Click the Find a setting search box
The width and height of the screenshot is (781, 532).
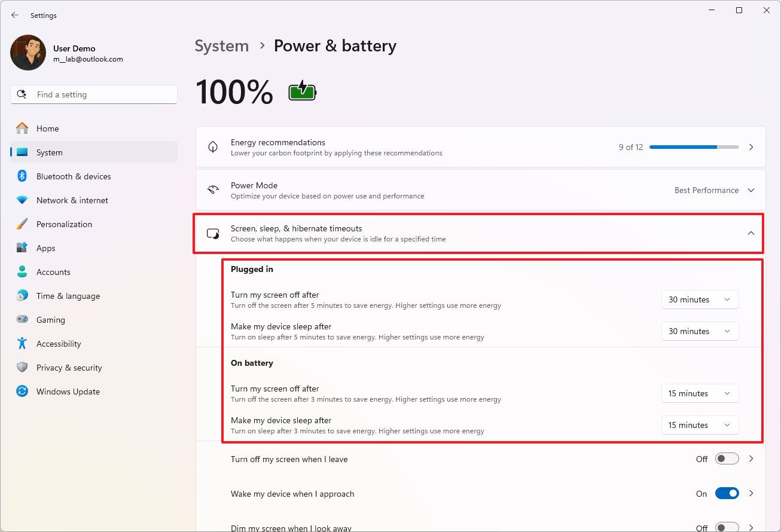tap(93, 94)
